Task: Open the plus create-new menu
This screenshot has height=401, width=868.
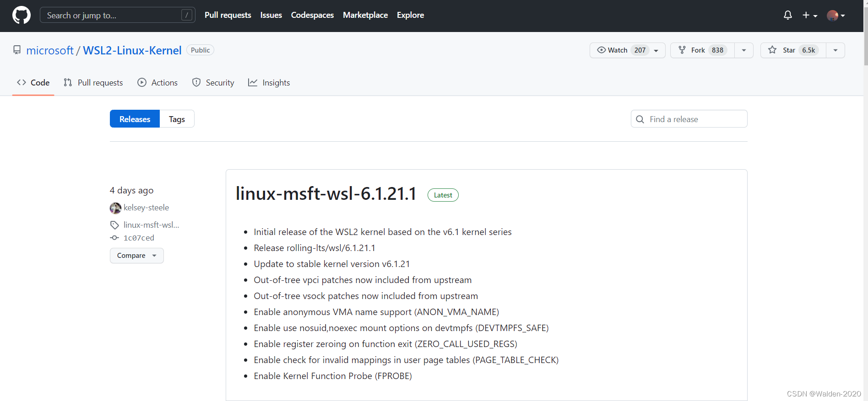Action: pyautogui.click(x=809, y=15)
